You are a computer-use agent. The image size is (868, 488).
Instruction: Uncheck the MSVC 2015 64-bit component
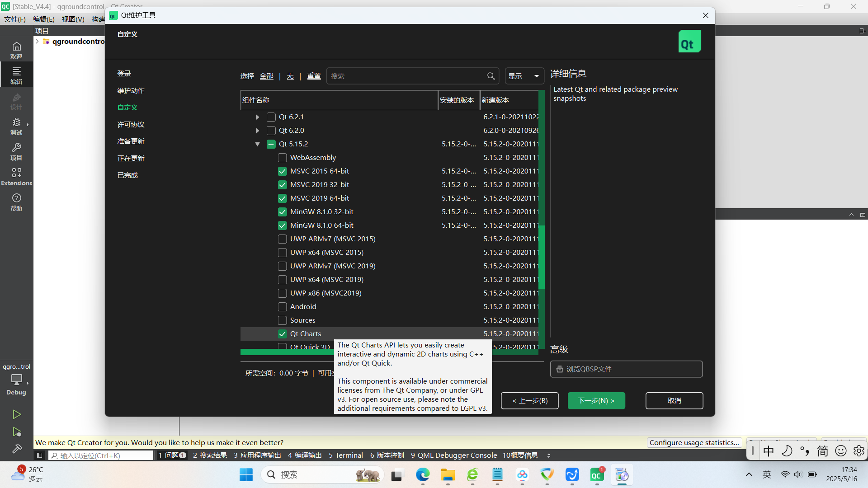[x=283, y=171]
